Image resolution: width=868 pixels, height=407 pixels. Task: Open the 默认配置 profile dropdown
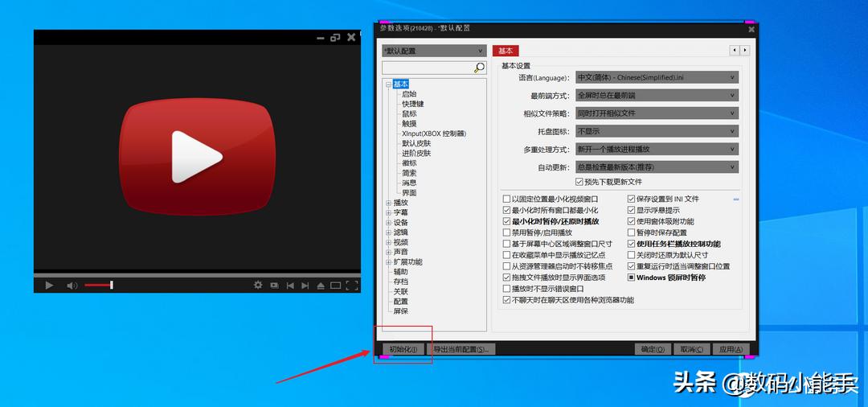click(x=434, y=51)
